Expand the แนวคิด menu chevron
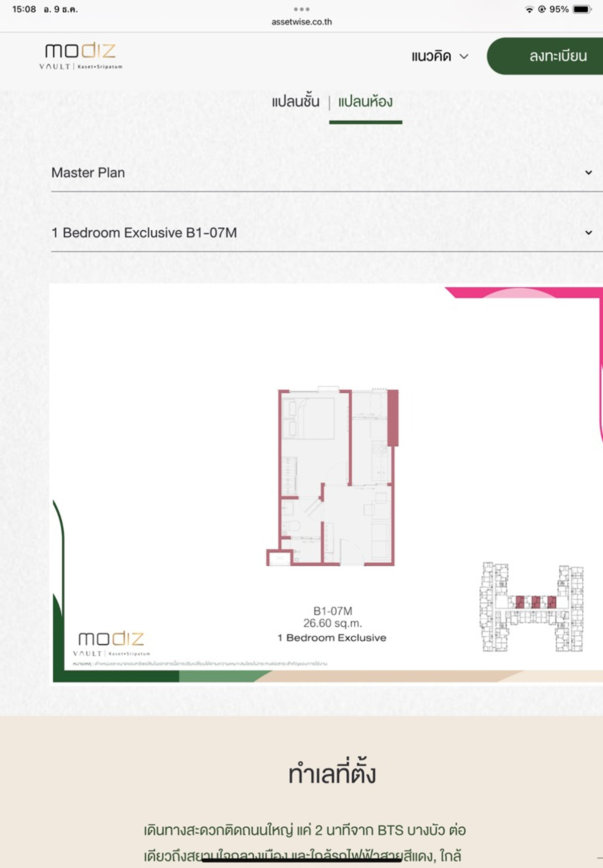This screenshot has width=603, height=868. tap(464, 56)
